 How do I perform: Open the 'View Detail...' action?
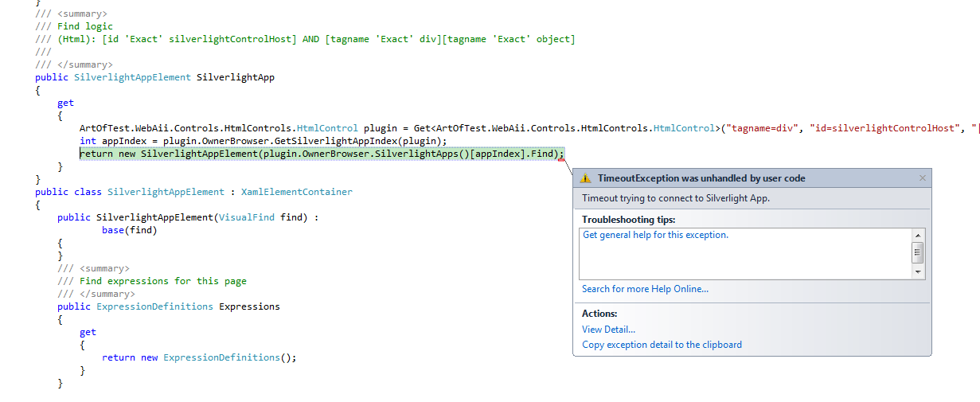pos(608,330)
